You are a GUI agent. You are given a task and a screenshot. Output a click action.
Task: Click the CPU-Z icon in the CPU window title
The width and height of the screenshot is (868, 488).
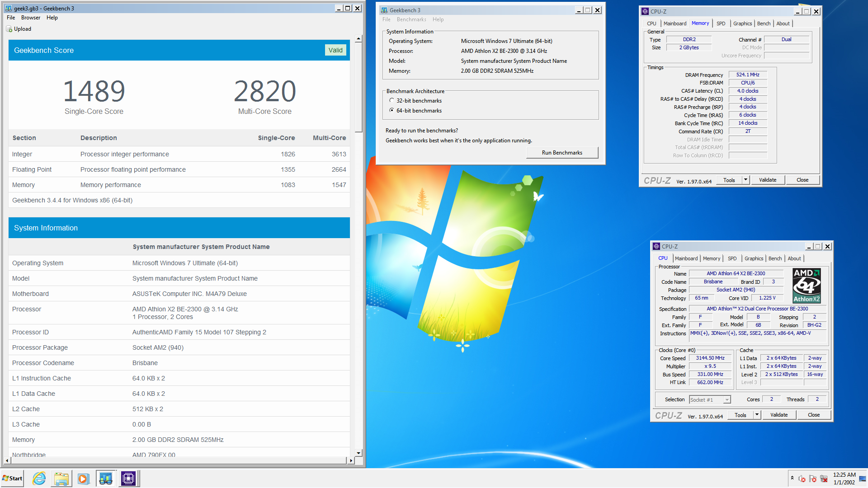pos(656,247)
